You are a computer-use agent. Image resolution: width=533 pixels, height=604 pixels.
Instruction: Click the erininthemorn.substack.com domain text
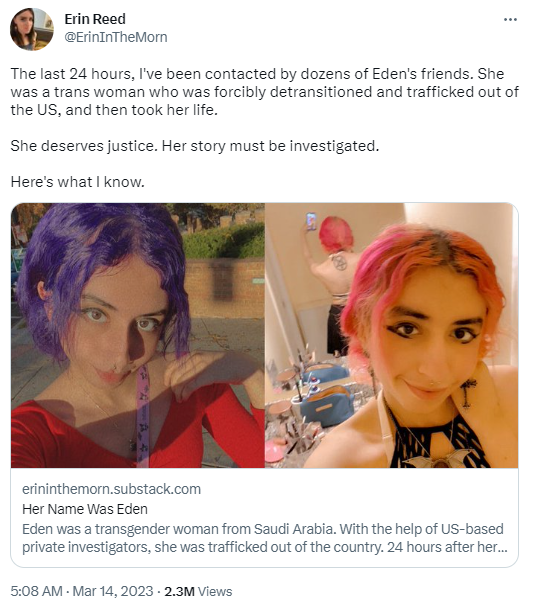pos(111,489)
